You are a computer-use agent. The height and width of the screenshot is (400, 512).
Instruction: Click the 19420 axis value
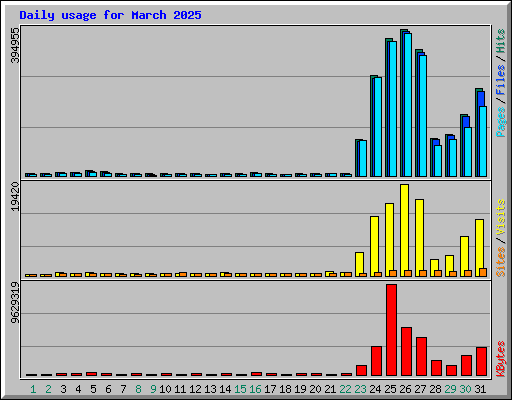(x=15, y=197)
